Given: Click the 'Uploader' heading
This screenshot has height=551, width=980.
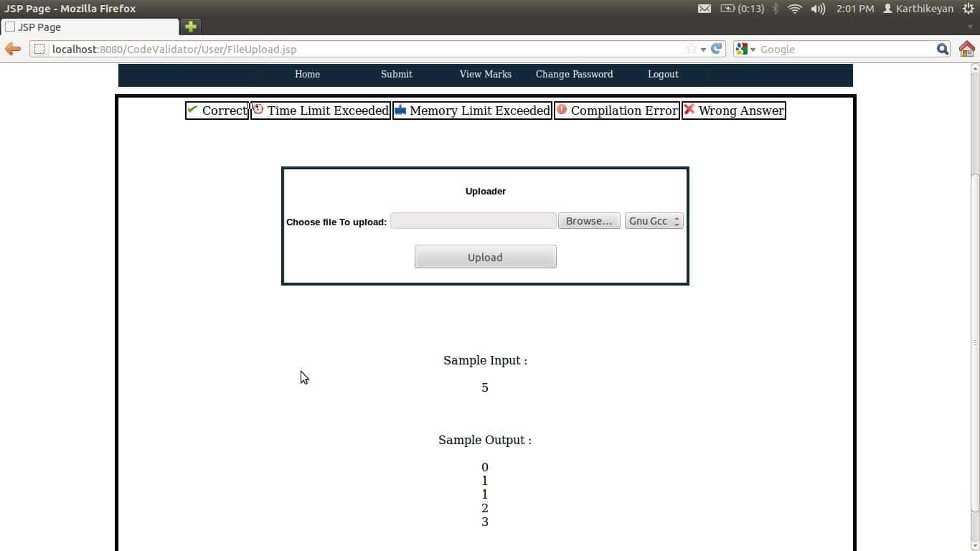Looking at the screenshot, I should coord(486,191).
